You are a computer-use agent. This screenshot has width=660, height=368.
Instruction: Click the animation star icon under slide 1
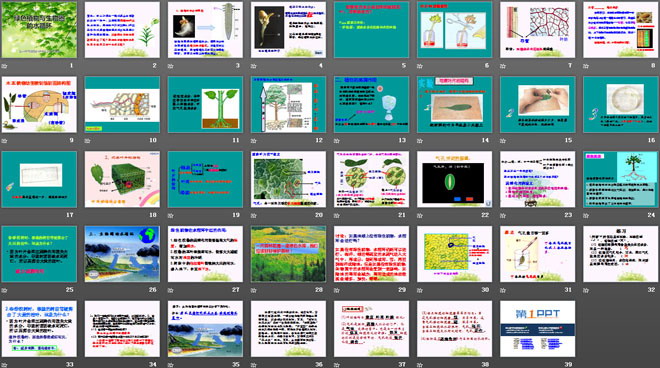[x=5, y=66]
